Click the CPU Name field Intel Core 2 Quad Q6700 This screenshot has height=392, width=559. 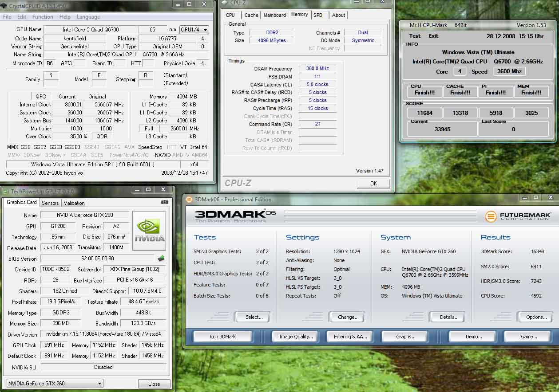tap(91, 30)
